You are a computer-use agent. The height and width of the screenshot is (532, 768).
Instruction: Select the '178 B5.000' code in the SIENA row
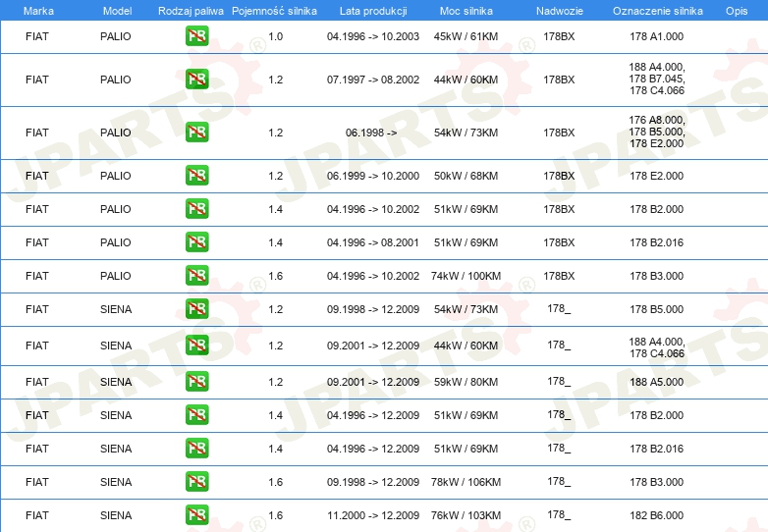click(x=657, y=309)
